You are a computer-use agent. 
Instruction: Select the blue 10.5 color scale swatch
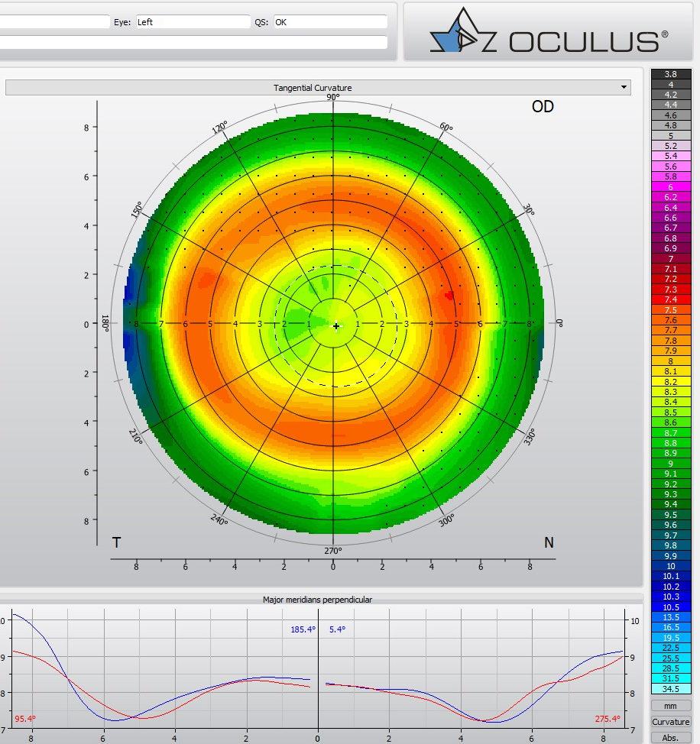tap(671, 607)
